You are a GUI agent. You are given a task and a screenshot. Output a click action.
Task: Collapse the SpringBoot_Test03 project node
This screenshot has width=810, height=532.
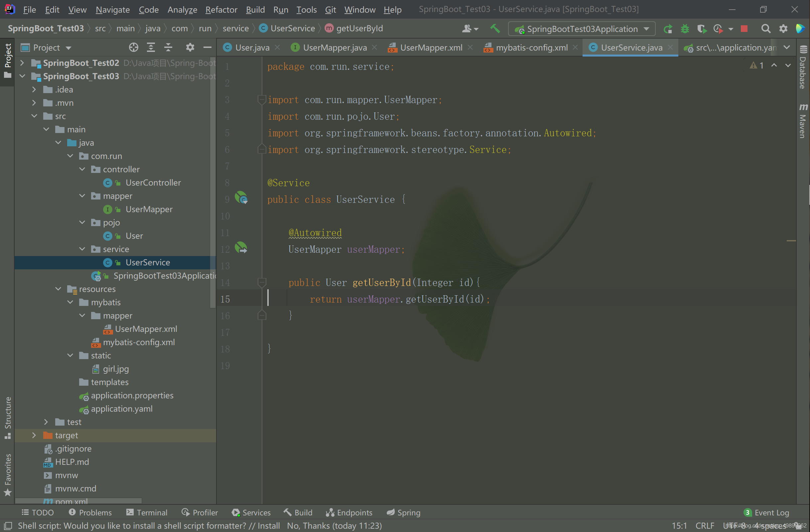click(x=22, y=76)
